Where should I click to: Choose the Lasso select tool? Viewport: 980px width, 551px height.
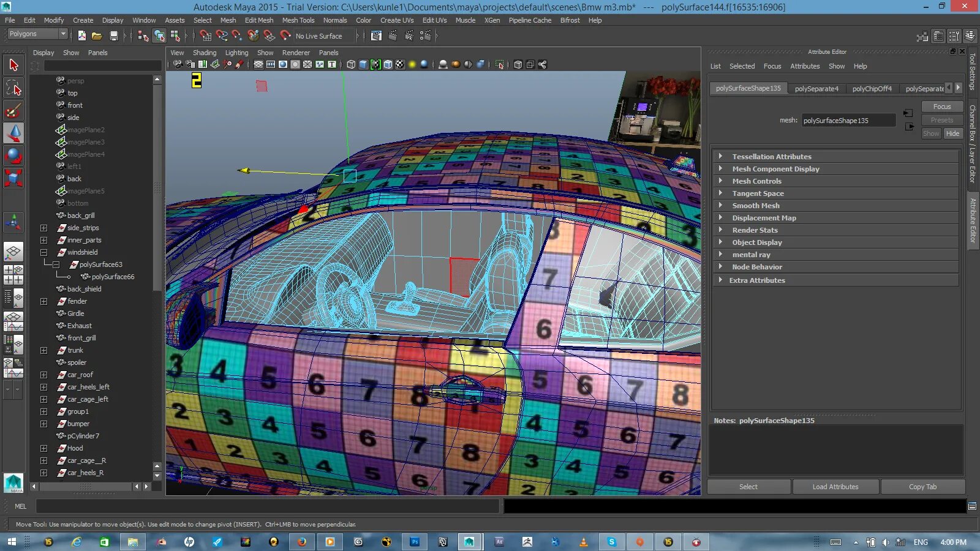tap(13, 88)
